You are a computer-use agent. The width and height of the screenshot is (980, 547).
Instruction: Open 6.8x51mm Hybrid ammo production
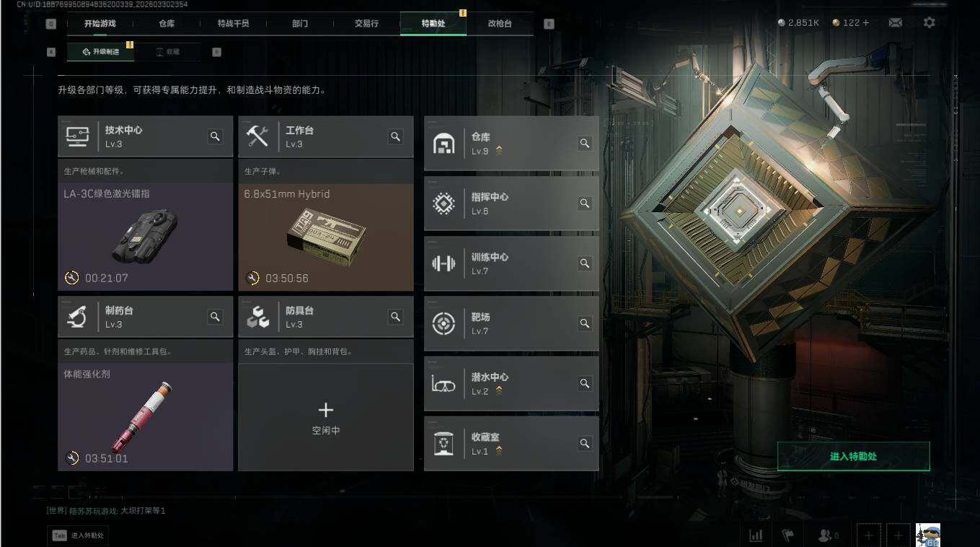[326, 237]
